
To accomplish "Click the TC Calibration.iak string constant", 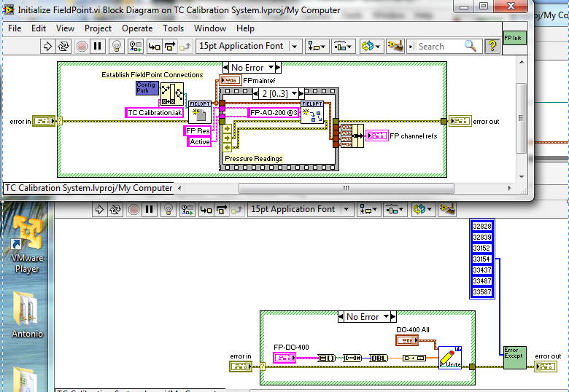I will [x=154, y=112].
